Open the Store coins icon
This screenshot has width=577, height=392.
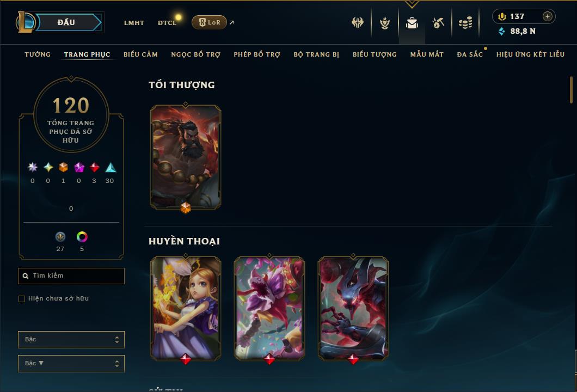click(x=465, y=23)
